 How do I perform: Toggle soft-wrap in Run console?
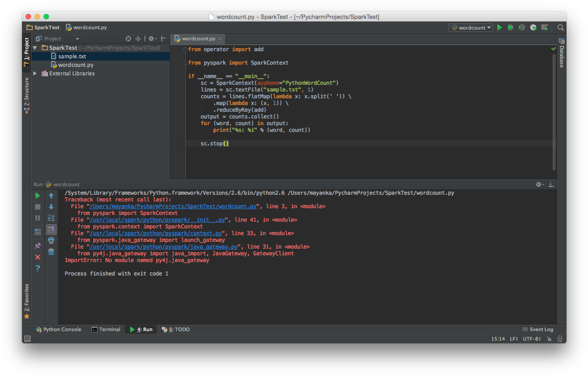click(x=51, y=218)
